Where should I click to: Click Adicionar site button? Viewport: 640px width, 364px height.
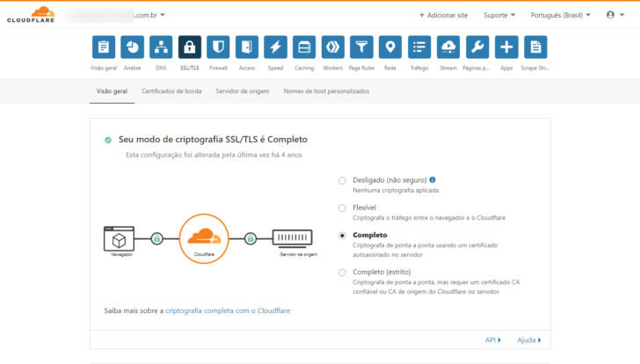[x=443, y=15]
